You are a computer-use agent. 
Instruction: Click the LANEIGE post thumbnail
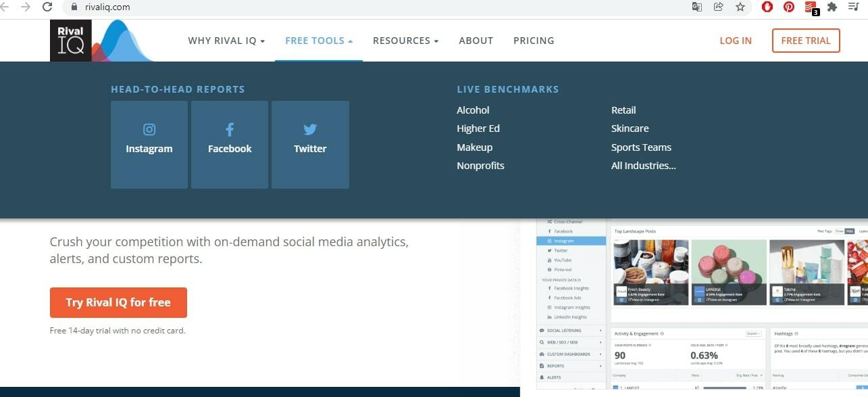(x=729, y=272)
